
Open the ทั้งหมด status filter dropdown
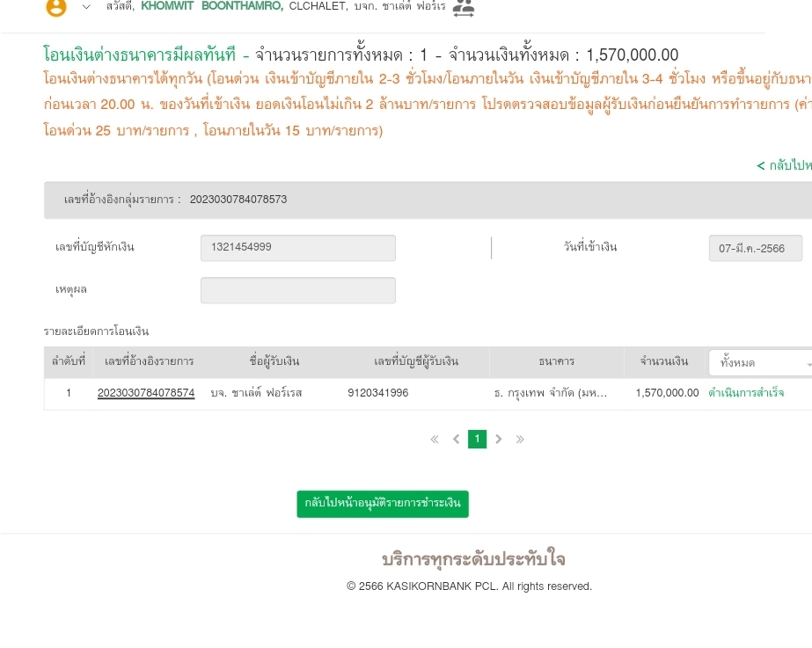pos(760,362)
